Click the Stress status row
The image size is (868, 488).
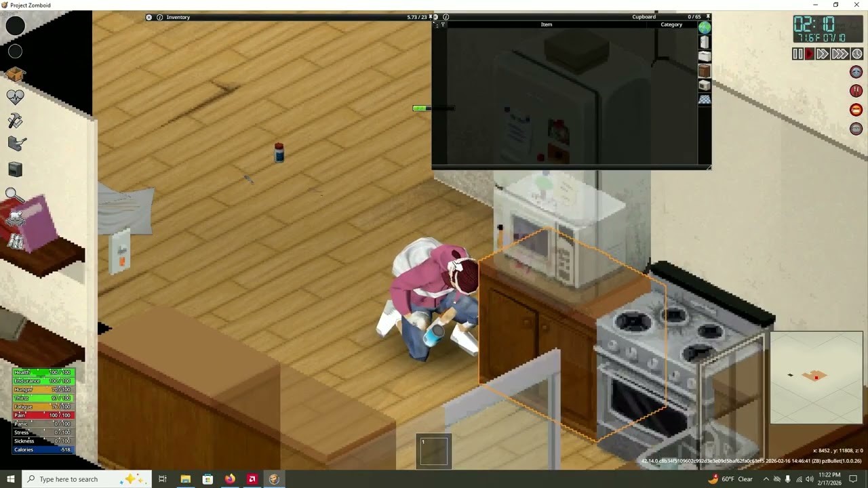(x=43, y=432)
